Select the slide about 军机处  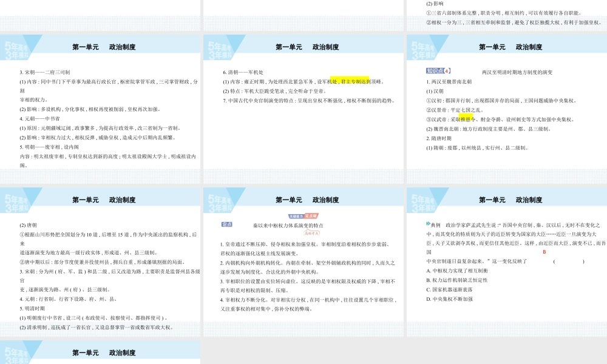click(303, 109)
